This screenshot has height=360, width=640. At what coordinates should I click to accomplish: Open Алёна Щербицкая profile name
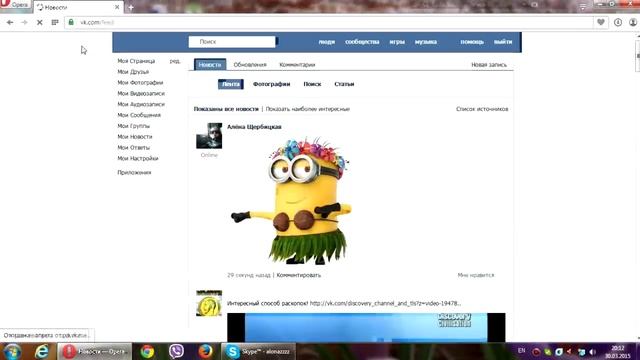click(254, 127)
